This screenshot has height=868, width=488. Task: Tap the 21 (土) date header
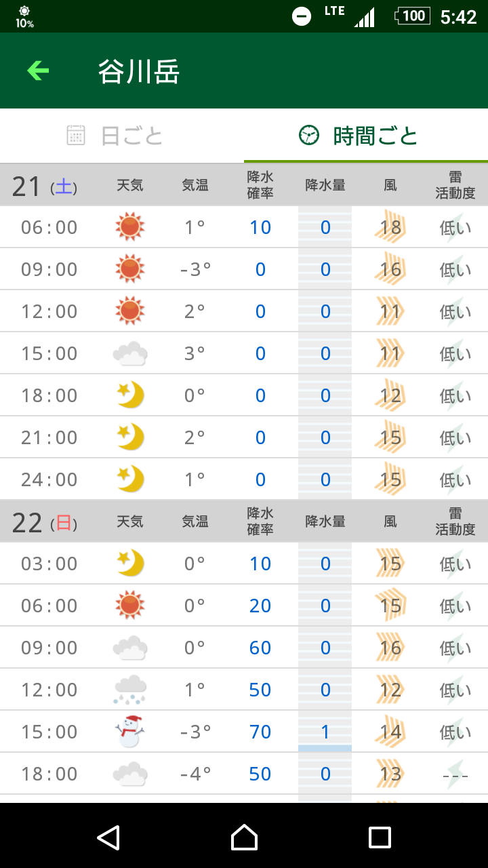[x=45, y=186]
